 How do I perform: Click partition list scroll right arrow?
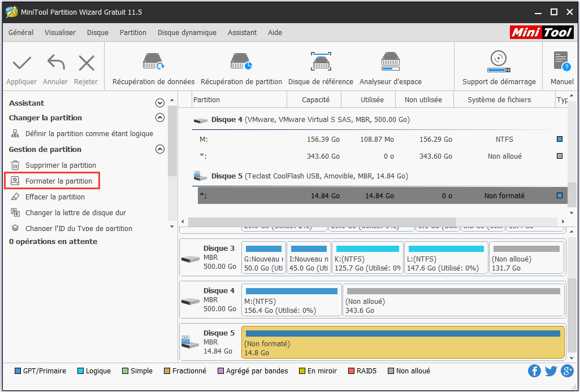563,221
